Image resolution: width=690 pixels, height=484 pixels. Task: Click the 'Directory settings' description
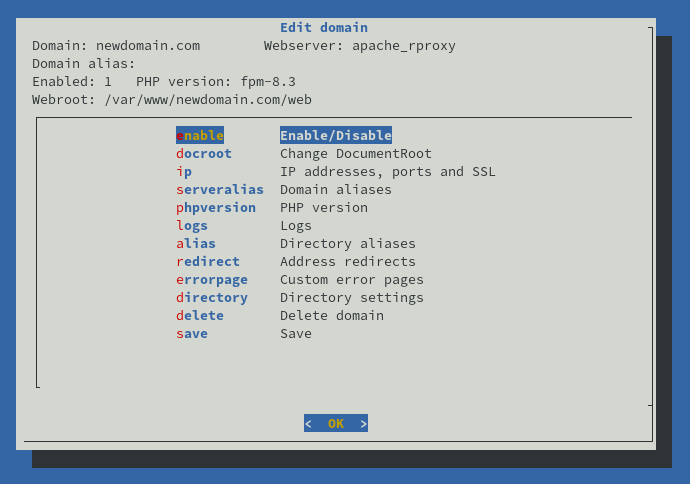pyautogui.click(x=352, y=298)
